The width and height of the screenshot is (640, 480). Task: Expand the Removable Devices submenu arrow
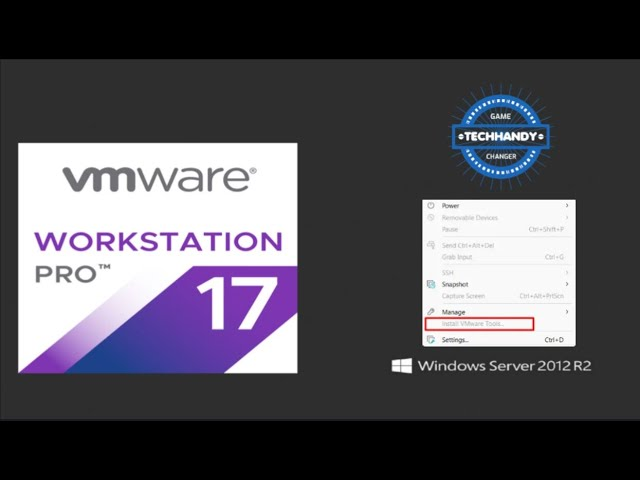pos(567,218)
